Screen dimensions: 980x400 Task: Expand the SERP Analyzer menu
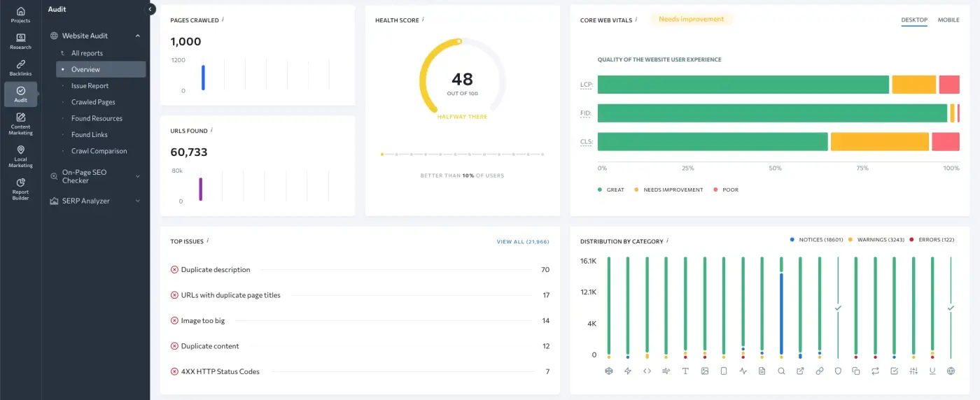pyautogui.click(x=138, y=201)
